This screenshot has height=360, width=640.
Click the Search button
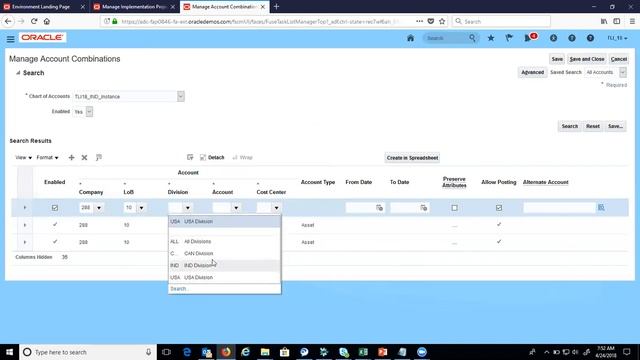click(x=569, y=126)
